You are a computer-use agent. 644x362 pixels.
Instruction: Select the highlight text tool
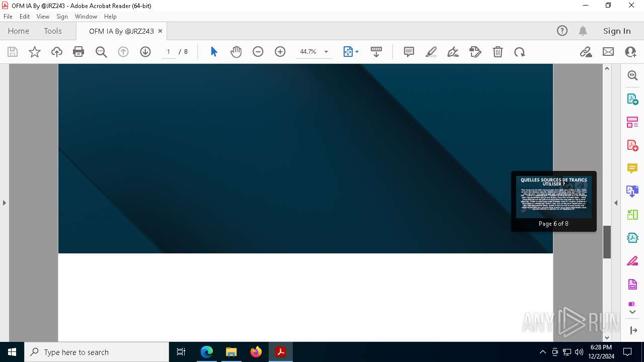431,52
